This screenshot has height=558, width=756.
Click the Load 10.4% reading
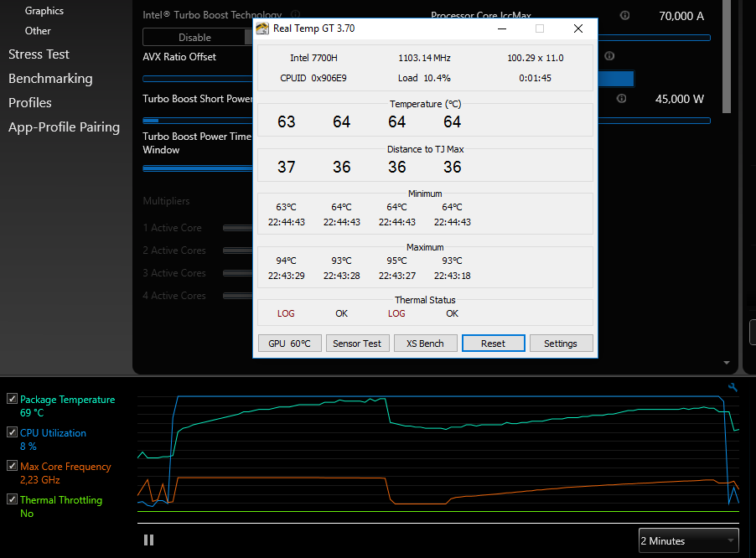(x=424, y=78)
